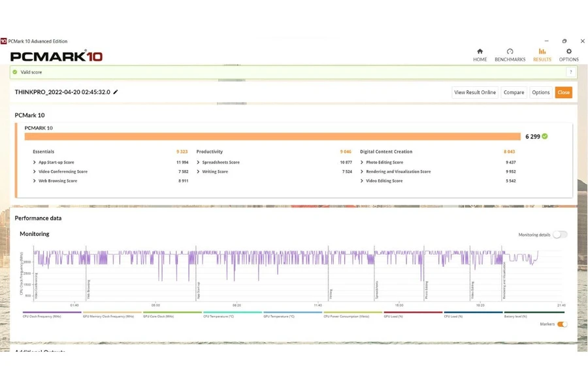The image size is (588, 391).
Task: Toggle GPU Core Clock (MHz) legend
Action: coord(172,314)
